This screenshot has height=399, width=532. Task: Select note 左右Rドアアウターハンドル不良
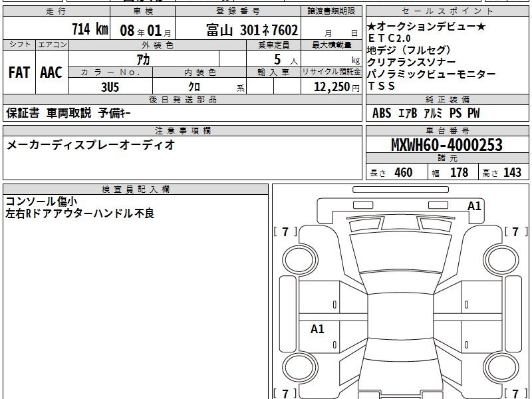coord(80,213)
